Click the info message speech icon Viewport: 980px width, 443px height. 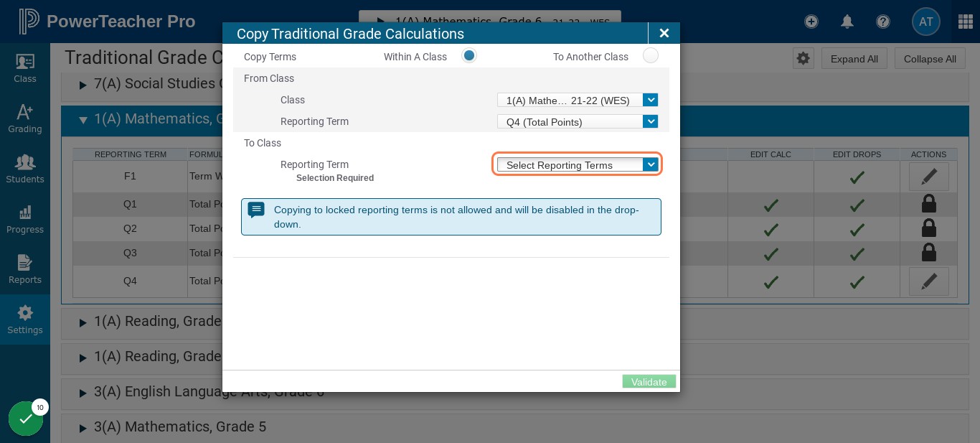256,210
